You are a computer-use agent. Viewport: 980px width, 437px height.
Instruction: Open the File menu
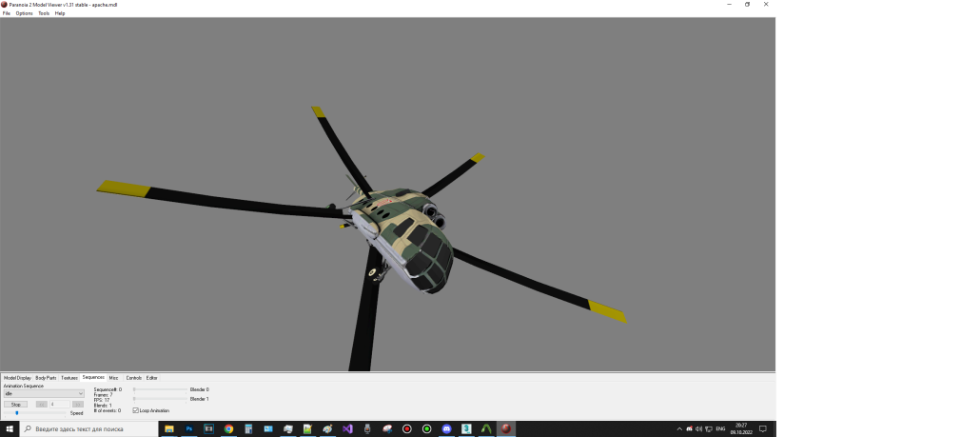point(7,13)
